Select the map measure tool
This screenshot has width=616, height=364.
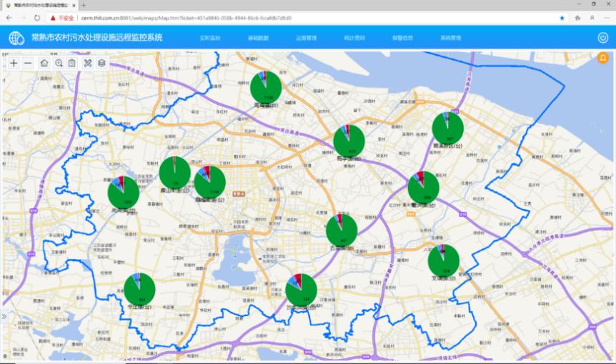[x=88, y=63]
